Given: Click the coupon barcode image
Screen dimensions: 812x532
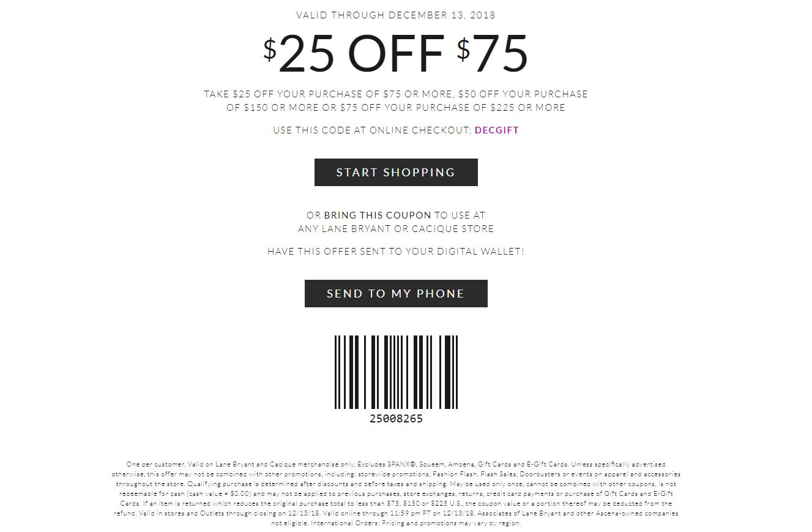Looking at the screenshot, I should pos(396,372).
